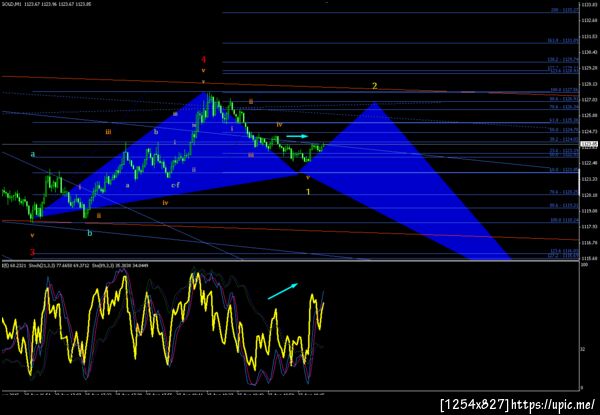Select the 38.2 Fibonacci level label

pyautogui.click(x=564, y=140)
